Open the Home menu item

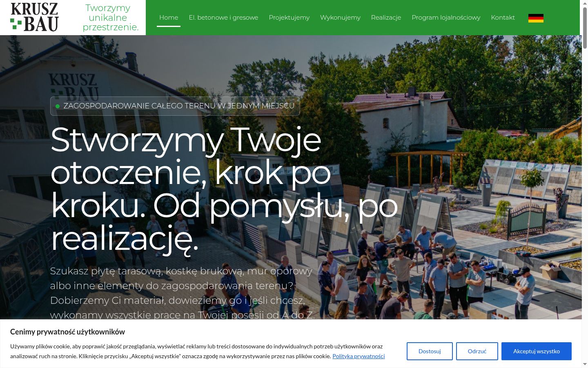tap(169, 18)
